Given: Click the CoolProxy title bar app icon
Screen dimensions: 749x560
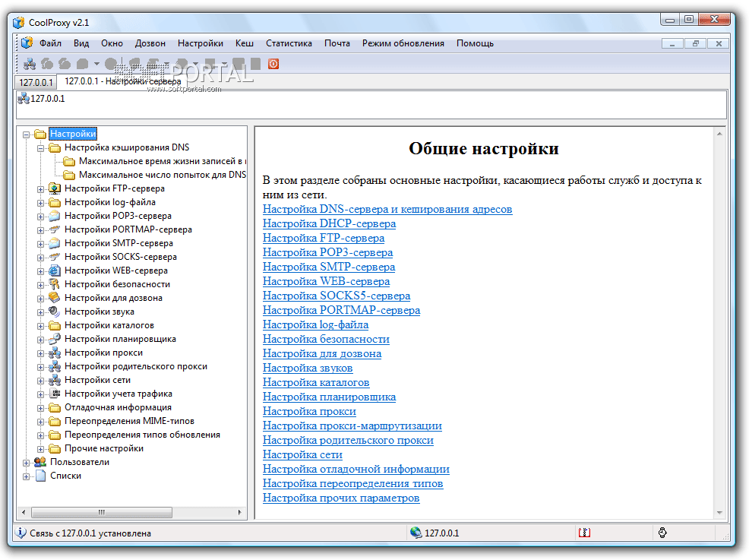Looking at the screenshot, I should [19, 23].
